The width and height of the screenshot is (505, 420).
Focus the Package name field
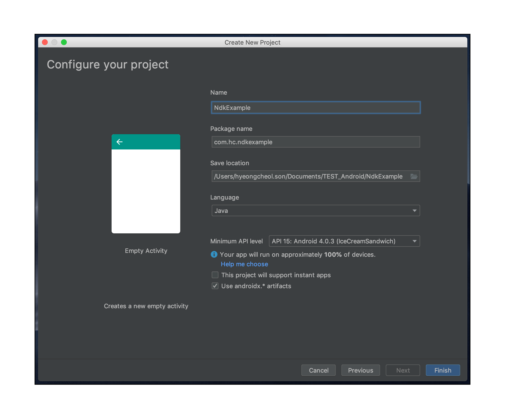(315, 142)
